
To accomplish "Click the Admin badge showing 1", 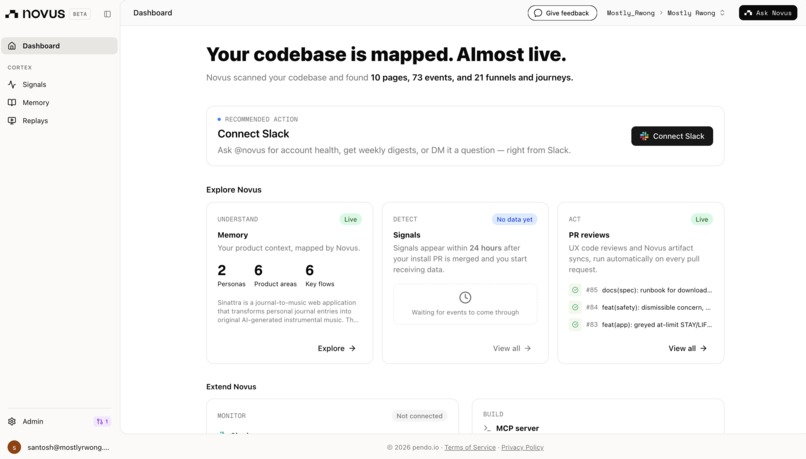I will tap(102, 421).
